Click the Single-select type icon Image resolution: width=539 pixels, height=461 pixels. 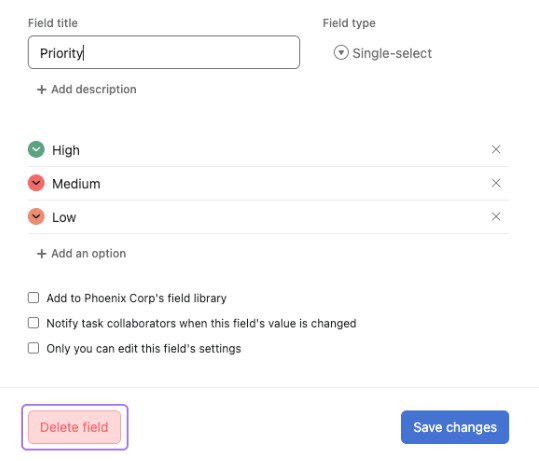(x=341, y=53)
